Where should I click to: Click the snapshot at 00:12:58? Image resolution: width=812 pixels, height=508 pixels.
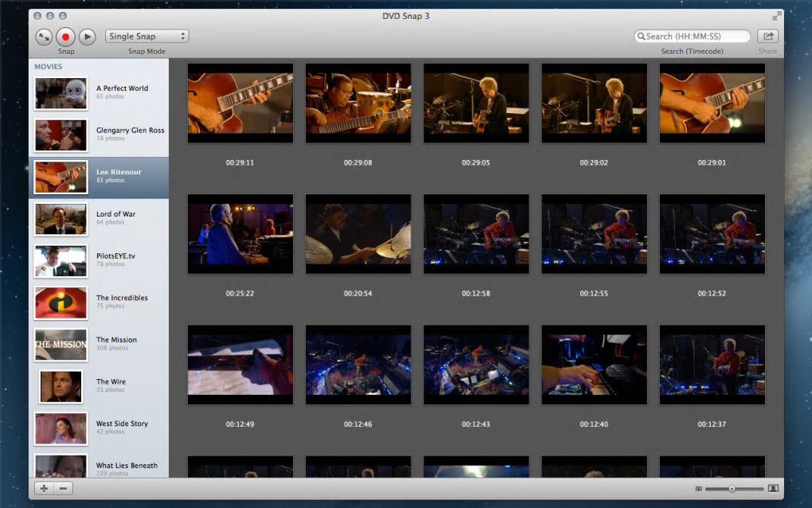click(476, 234)
